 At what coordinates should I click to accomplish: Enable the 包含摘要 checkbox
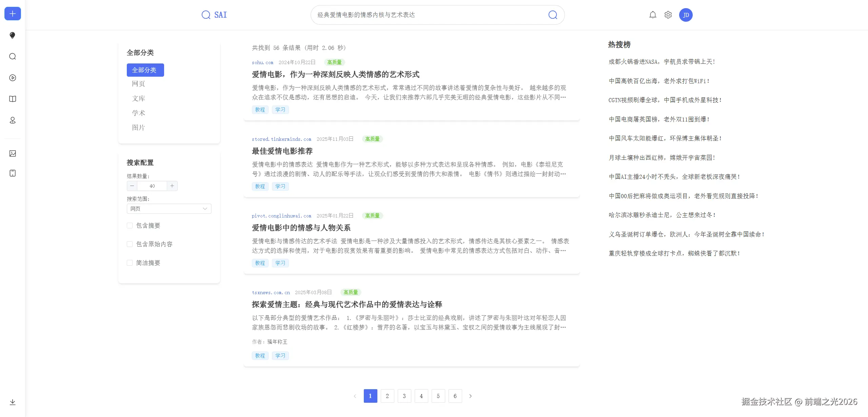130,226
